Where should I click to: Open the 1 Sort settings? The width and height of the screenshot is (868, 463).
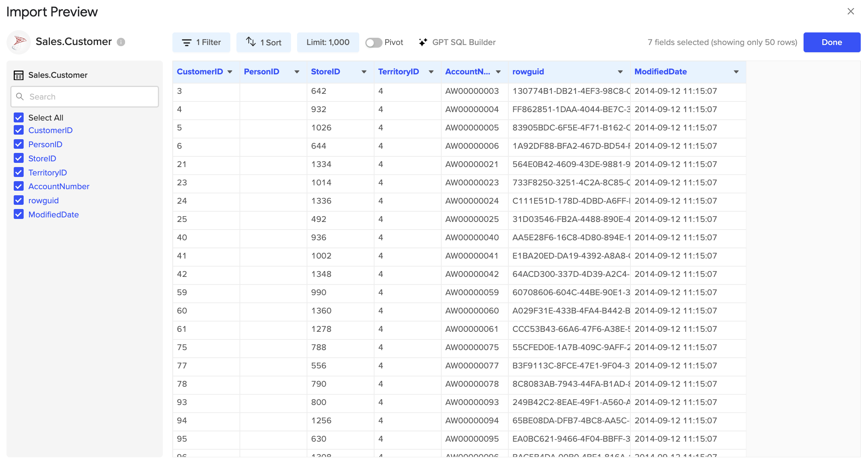264,42
